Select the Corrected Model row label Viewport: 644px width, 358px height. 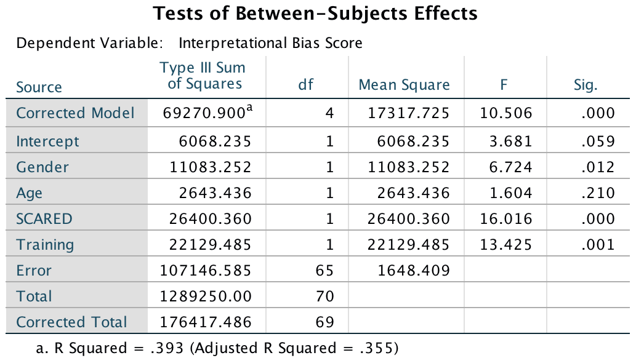(x=75, y=113)
